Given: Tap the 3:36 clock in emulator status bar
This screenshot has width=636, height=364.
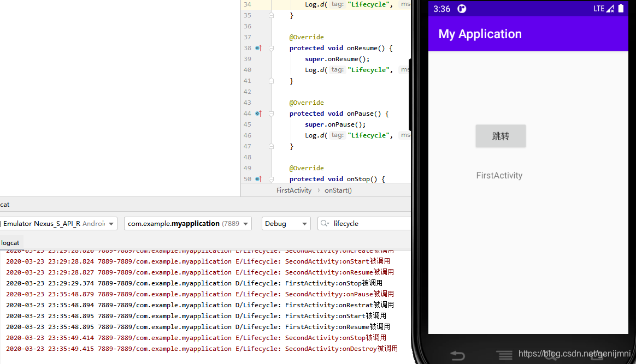Looking at the screenshot, I should coord(441,9).
